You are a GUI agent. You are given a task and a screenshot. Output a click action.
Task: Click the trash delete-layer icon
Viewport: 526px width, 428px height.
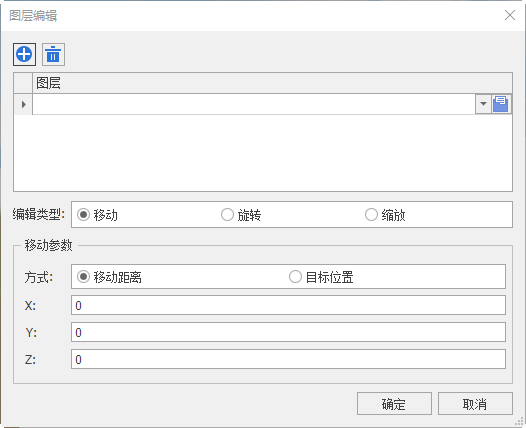point(53,54)
